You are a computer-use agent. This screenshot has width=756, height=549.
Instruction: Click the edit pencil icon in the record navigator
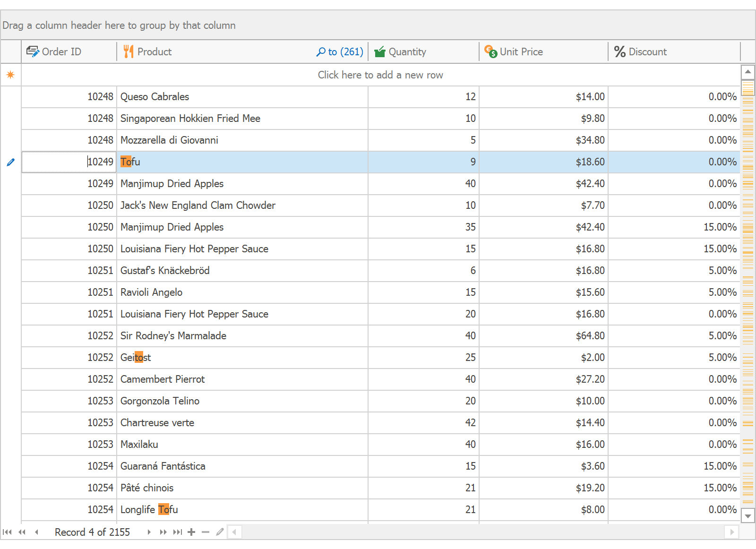coord(220,532)
